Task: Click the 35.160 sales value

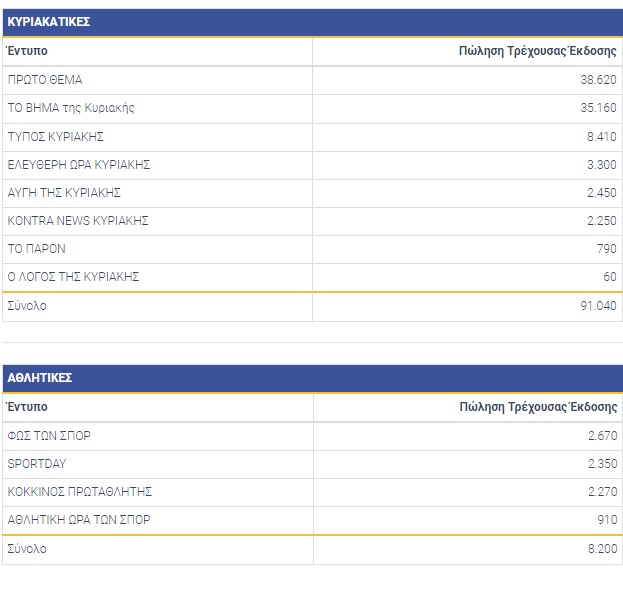Action: pos(597,108)
